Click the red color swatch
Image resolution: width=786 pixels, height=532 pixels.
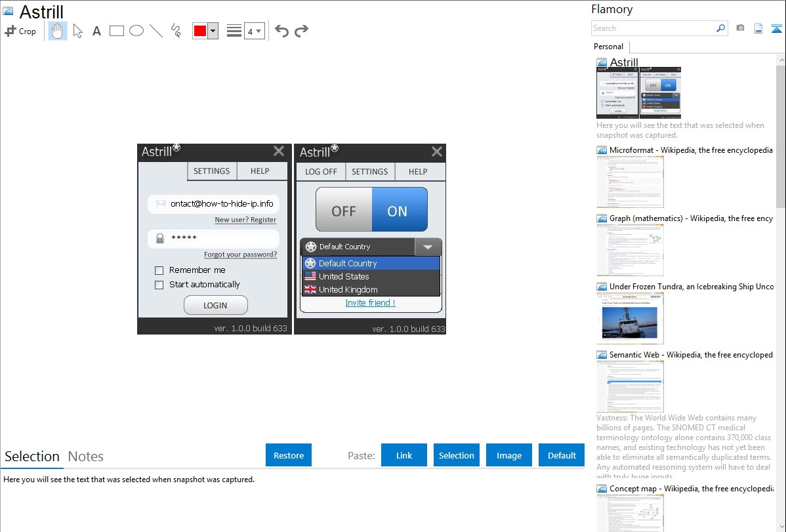(x=200, y=31)
